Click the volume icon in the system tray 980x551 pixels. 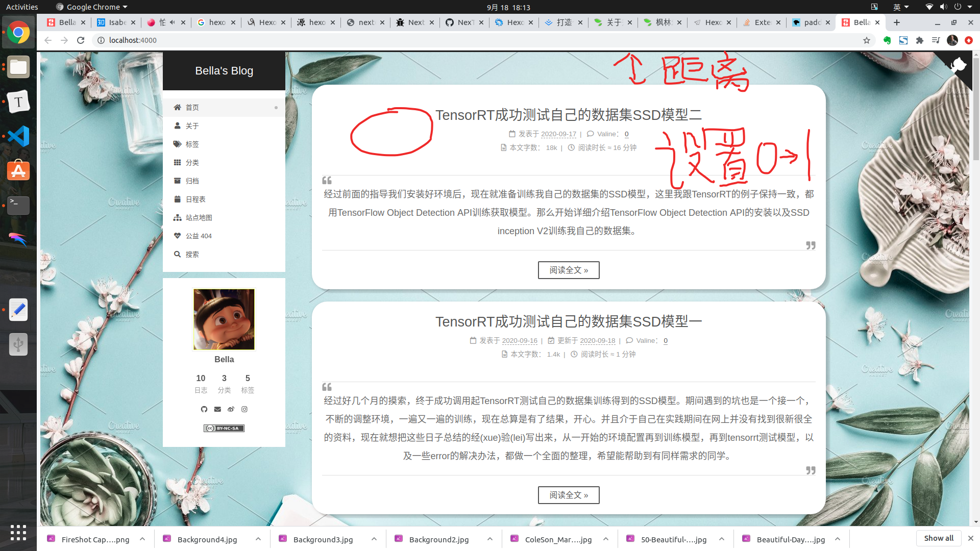942,7
